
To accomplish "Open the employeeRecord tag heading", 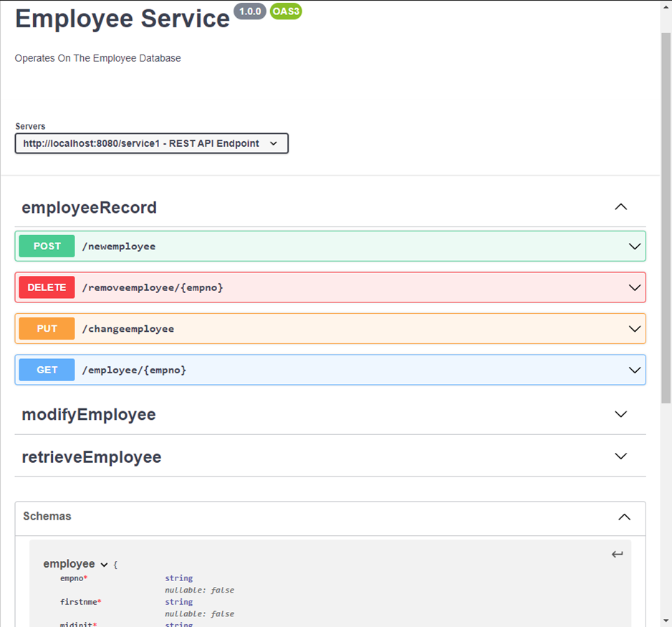I will (x=89, y=207).
